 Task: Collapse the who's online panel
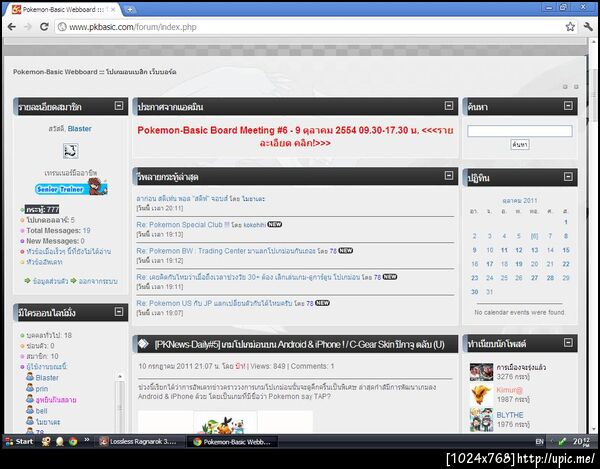click(x=119, y=312)
